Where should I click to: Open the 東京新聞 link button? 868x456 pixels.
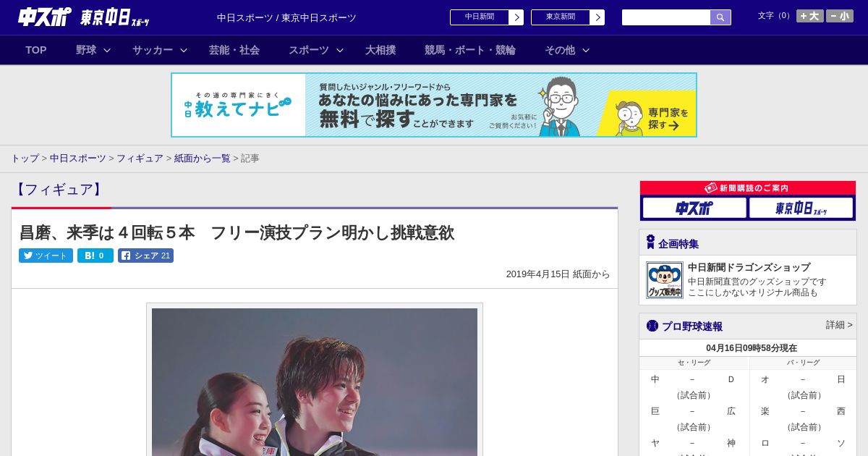560,17
